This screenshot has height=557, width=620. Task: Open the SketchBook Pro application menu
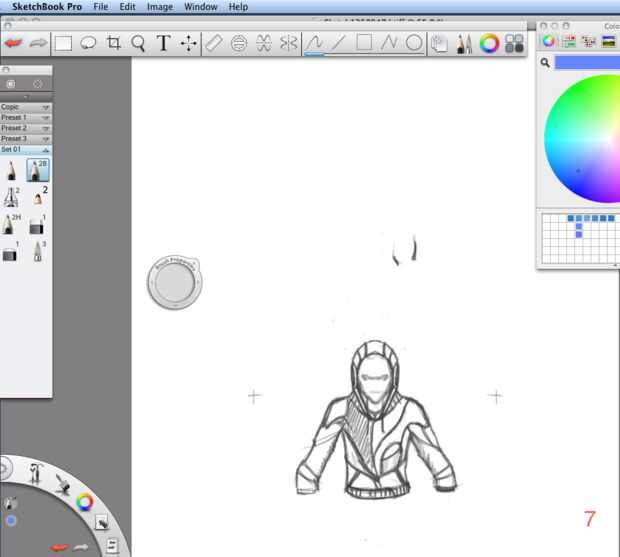pos(47,7)
